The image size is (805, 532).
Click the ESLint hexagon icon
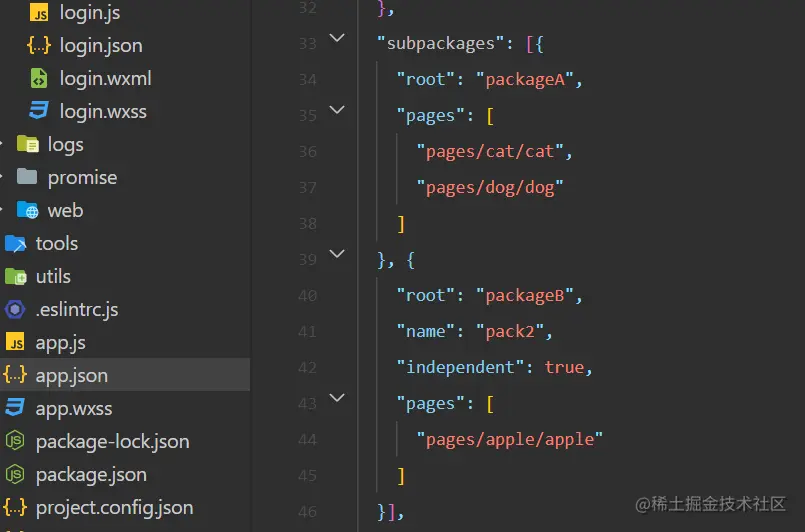(15, 309)
